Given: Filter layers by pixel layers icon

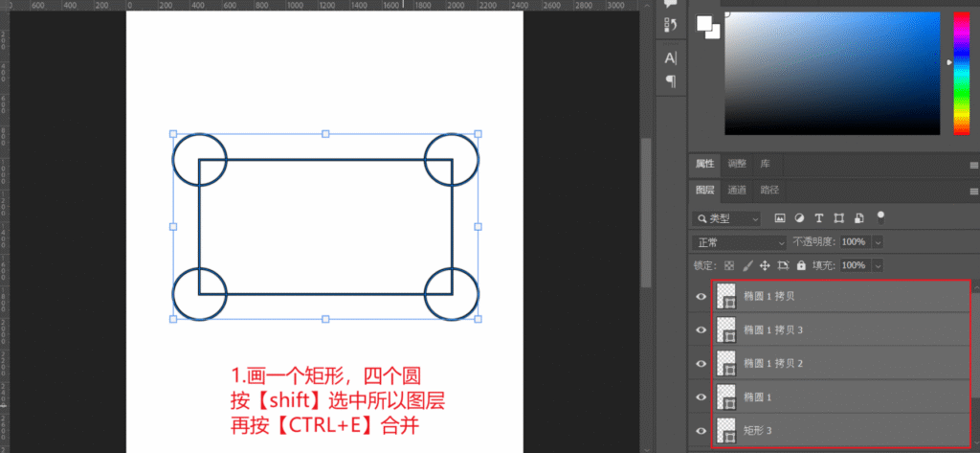Looking at the screenshot, I should (779, 218).
